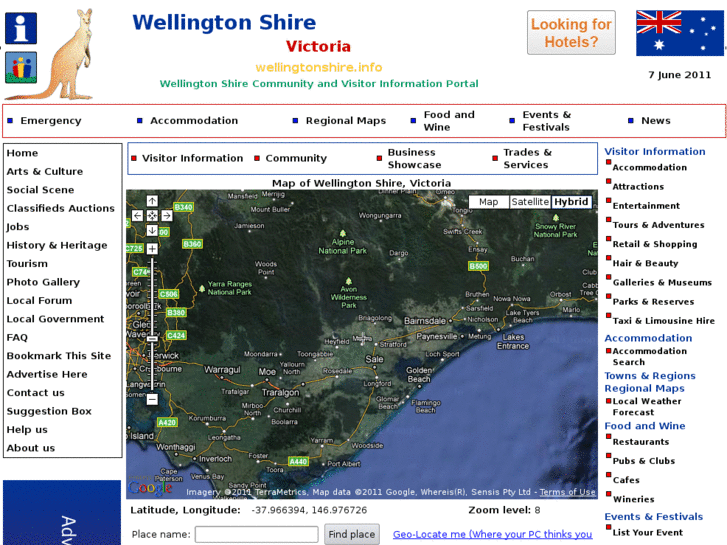Click the community people icon below the info icon
Viewport: 727px width, 545px height.
pos(21,68)
